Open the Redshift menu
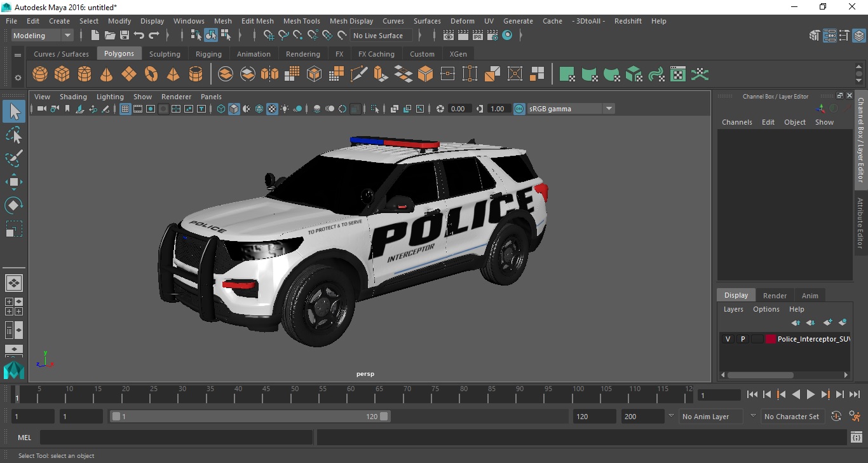Image resolution: width=868 pixels, height=463 pixels. tap(628, 21)
